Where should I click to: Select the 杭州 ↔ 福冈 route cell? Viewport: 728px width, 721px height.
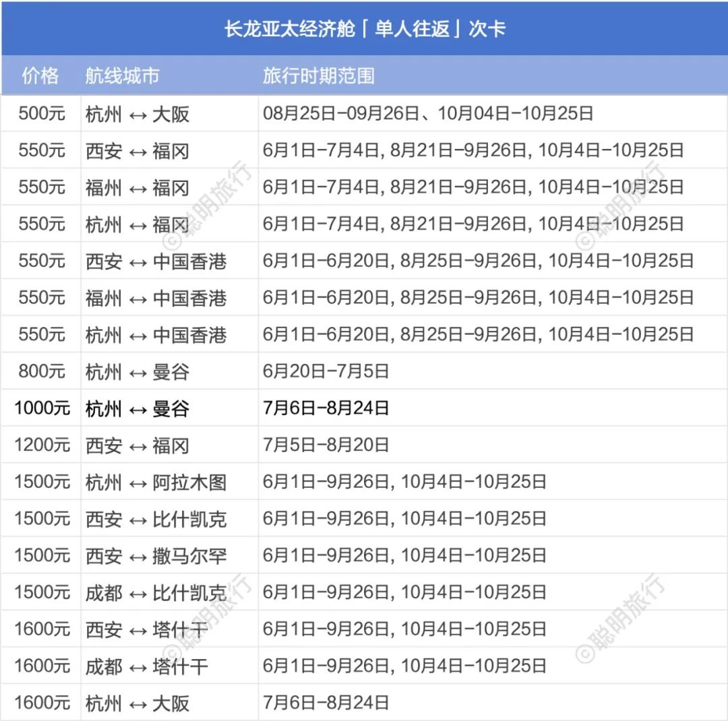click(x=138, y=224)
